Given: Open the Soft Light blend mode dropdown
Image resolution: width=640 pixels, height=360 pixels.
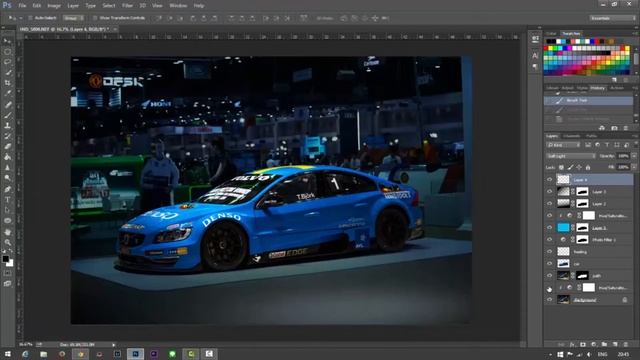Looking at the screenshot, I should (571, 156).
